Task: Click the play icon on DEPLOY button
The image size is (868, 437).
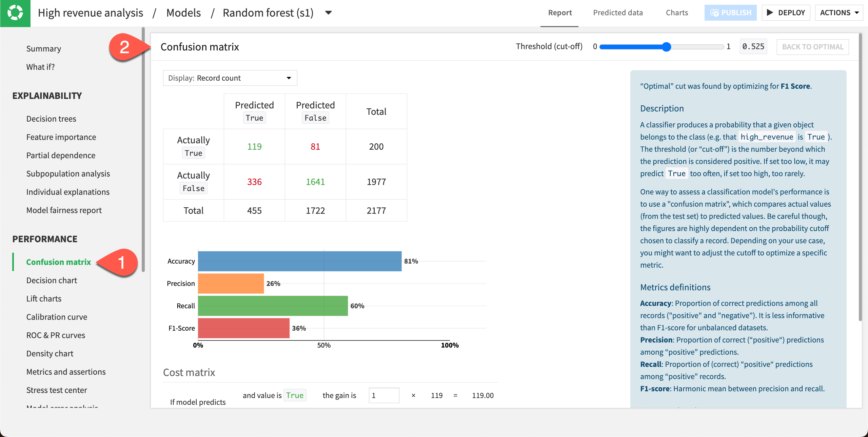Action: pos(770,13)
